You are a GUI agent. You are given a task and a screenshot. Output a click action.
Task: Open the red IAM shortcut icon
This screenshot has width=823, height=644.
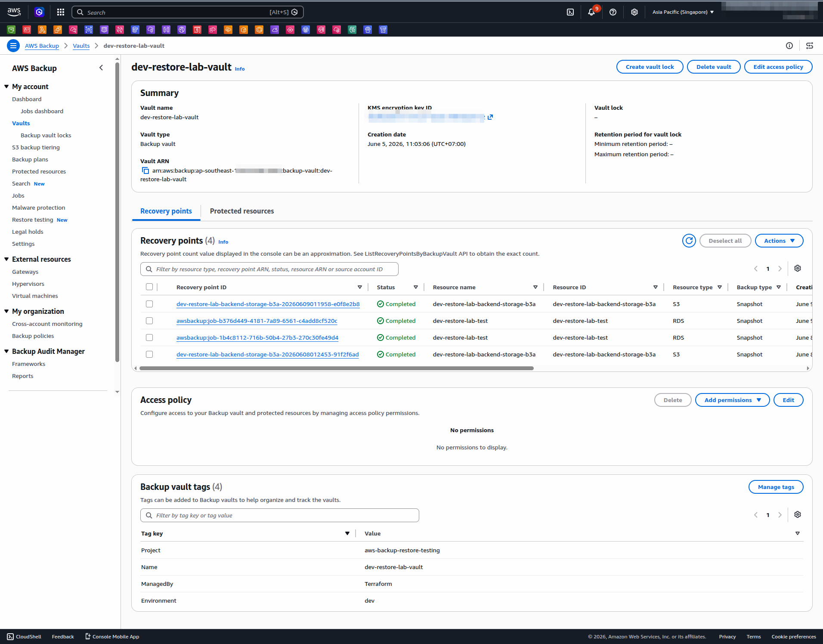click(27, 30)
